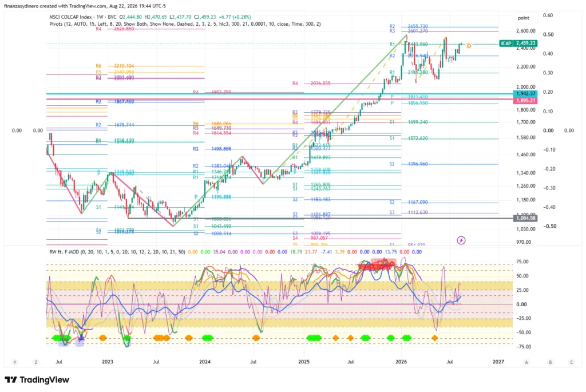This screenshot has height=392, width=586.
Task: Click the 0.60 secondary scale label
Action: [x=548, y=15]
